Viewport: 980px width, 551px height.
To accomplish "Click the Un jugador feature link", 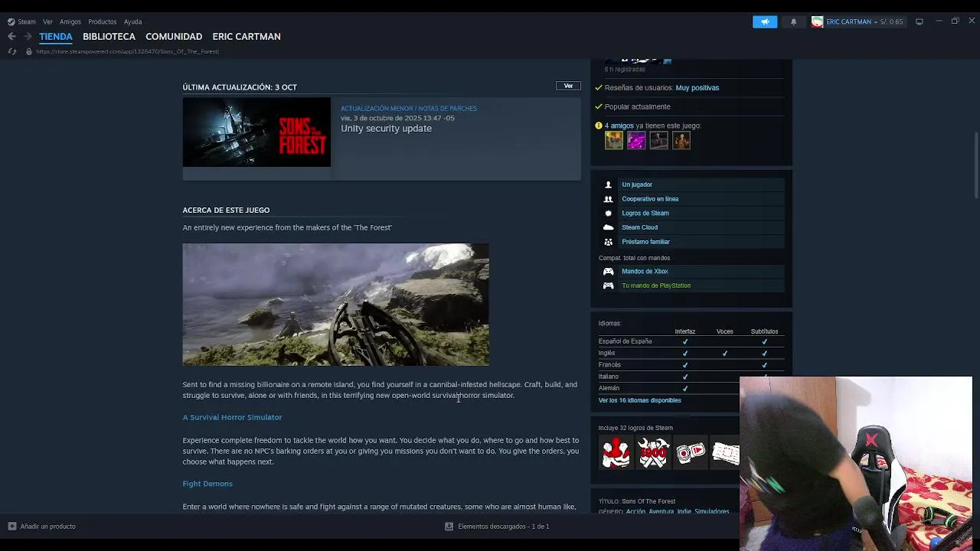I will pos(637,184).
